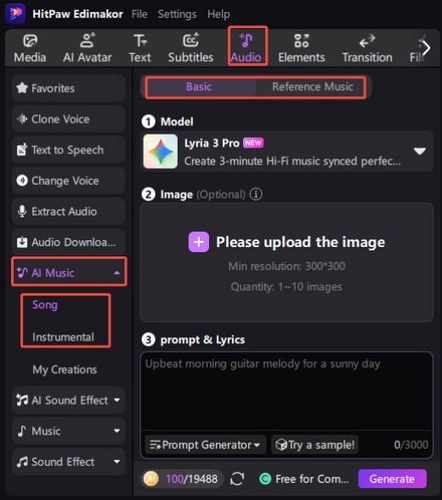Show the Image option info icon
The height and width of the screenshot is (500, 442).
click(256, 194)
